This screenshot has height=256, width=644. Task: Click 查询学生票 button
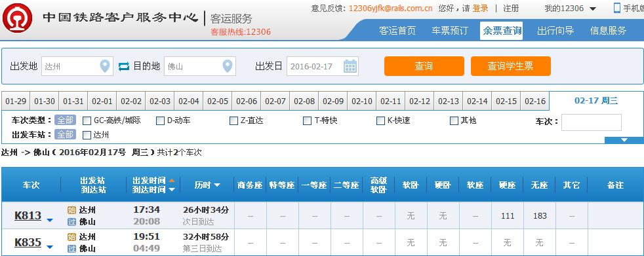coord(510,66)
